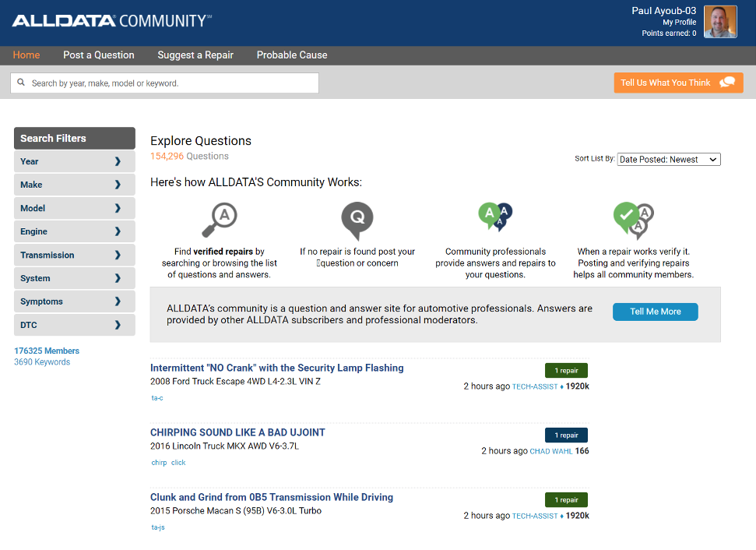The image size is (756, 550).
Task: Go to the Home tab
Action: tap(26, 55)
